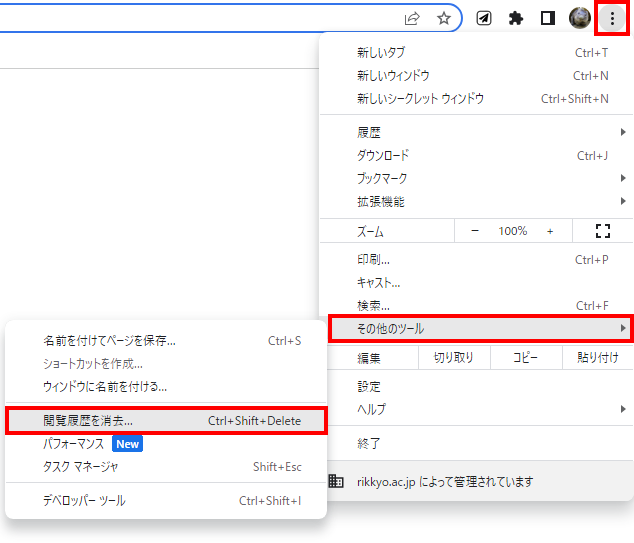Select ウィンドウに名前を付ける...

[x=166, y=387]
